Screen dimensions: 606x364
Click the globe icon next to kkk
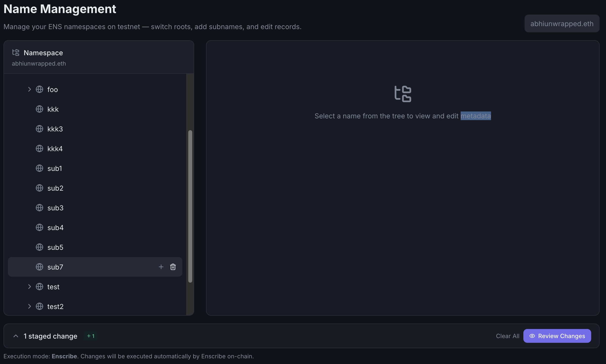(x=39, y=109)
